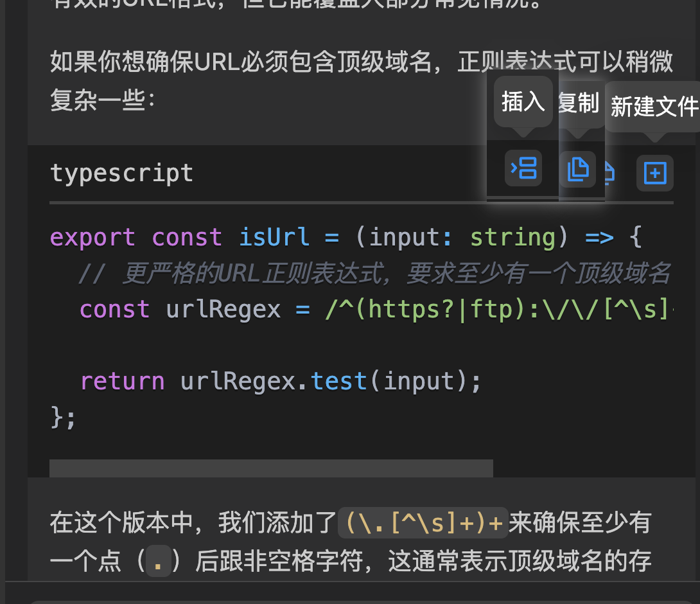Click the test method call
This screenshot has width=700, height=604.
(338, 381)
